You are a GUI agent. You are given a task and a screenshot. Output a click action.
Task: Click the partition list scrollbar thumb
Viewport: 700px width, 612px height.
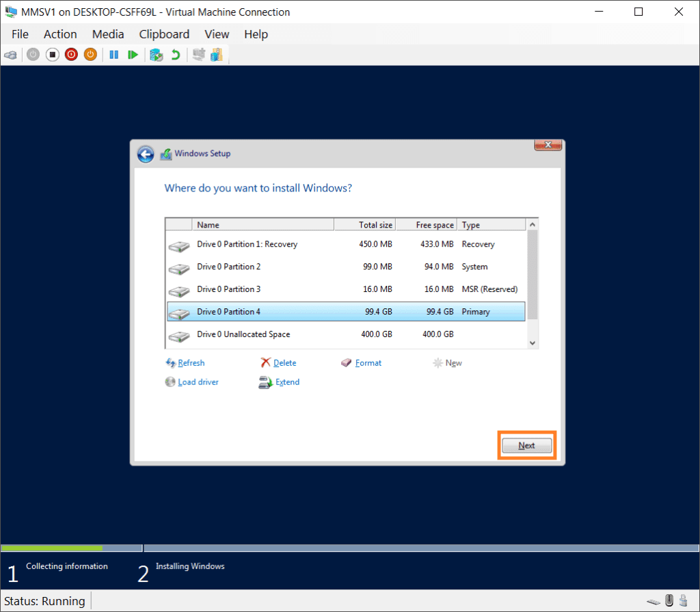(x=532, y=275)
